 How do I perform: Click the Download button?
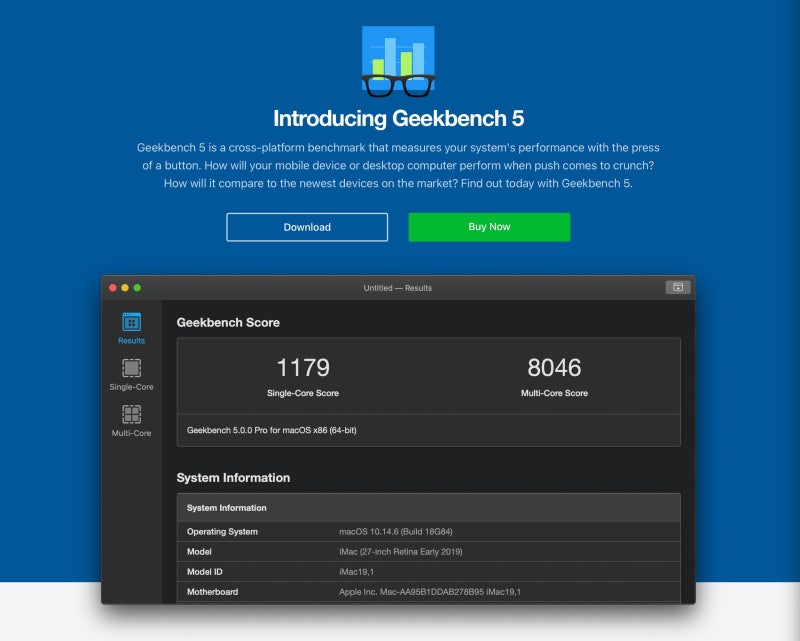coord(307,227)
